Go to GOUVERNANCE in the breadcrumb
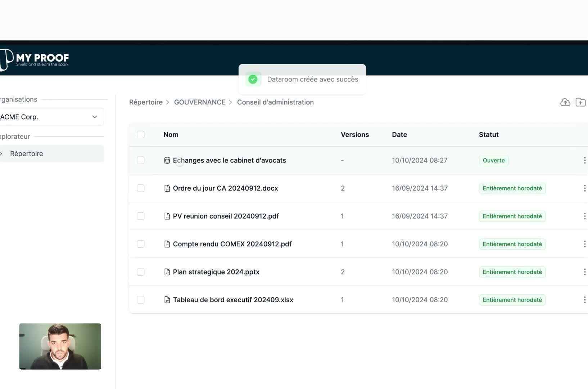 [x=200, y=102]
